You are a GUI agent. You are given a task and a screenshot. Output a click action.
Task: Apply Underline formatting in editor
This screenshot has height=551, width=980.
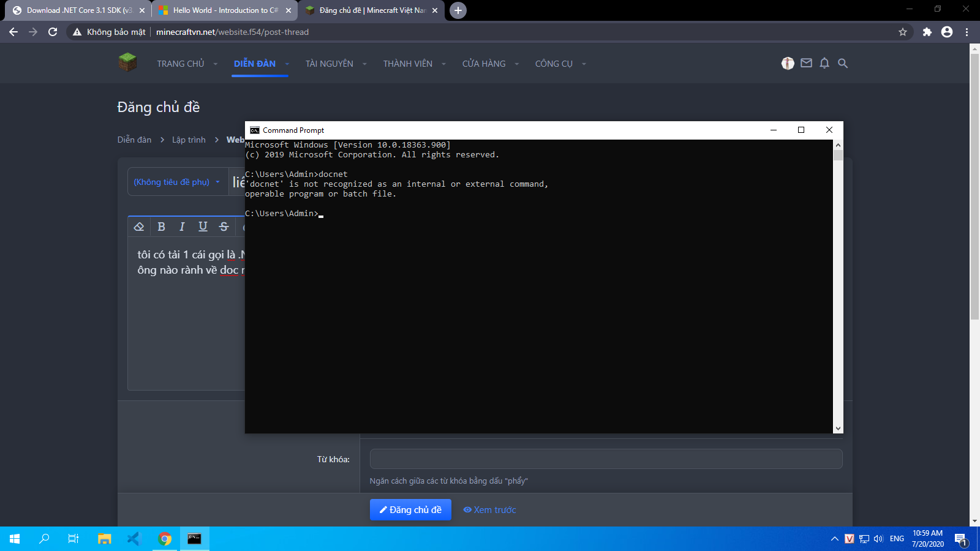click(x=203, y=227)
